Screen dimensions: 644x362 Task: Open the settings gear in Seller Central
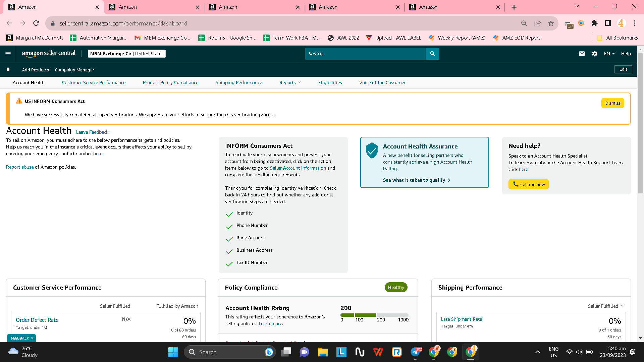[595, 54]
